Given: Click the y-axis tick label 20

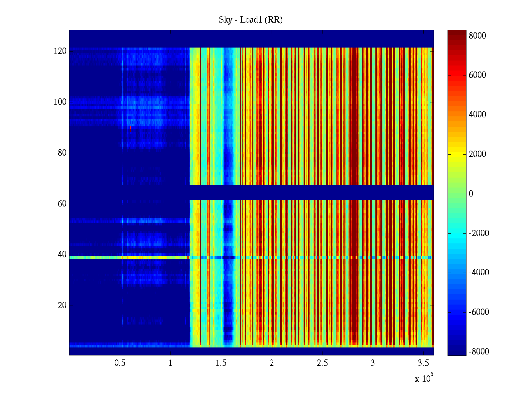Looking at the screenshot, I should tap(62, 306).
